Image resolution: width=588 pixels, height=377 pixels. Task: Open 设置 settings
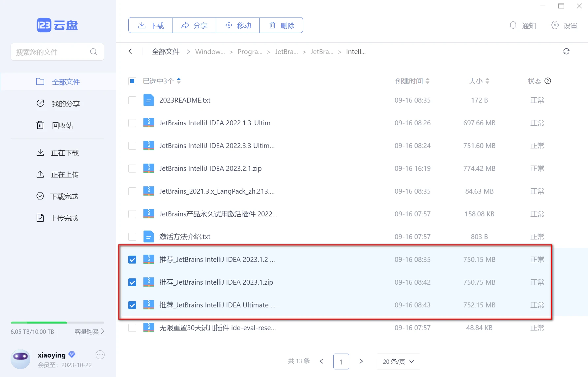tap(564, 25)
